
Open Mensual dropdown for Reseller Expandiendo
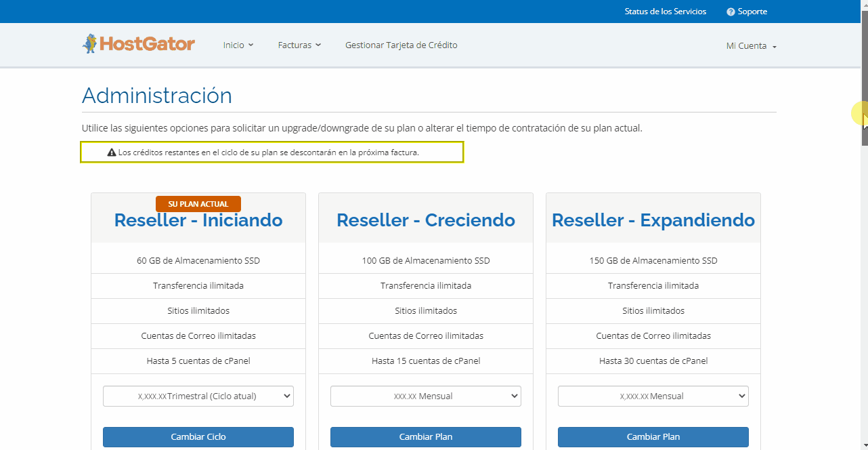653,396
